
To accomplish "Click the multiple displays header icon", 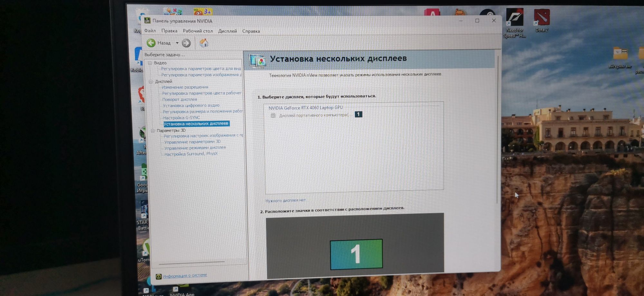I will click(x=258, y=61).
